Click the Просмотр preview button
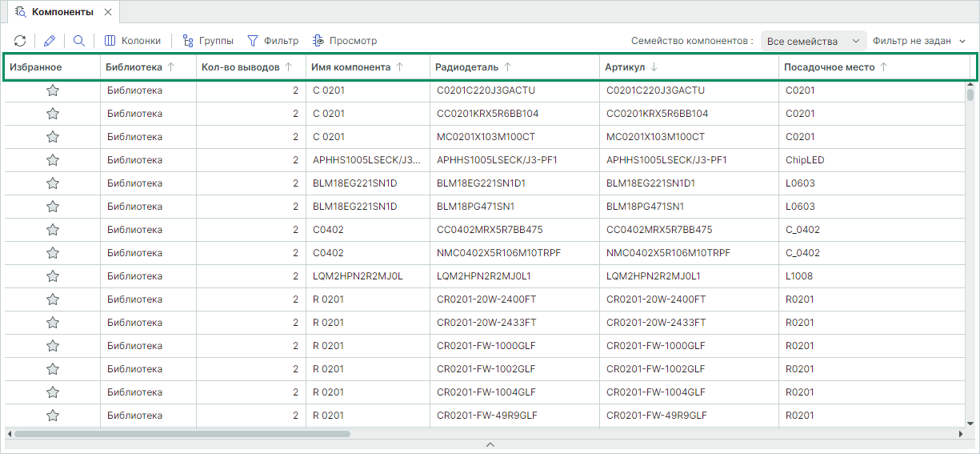 pos(345,41)
